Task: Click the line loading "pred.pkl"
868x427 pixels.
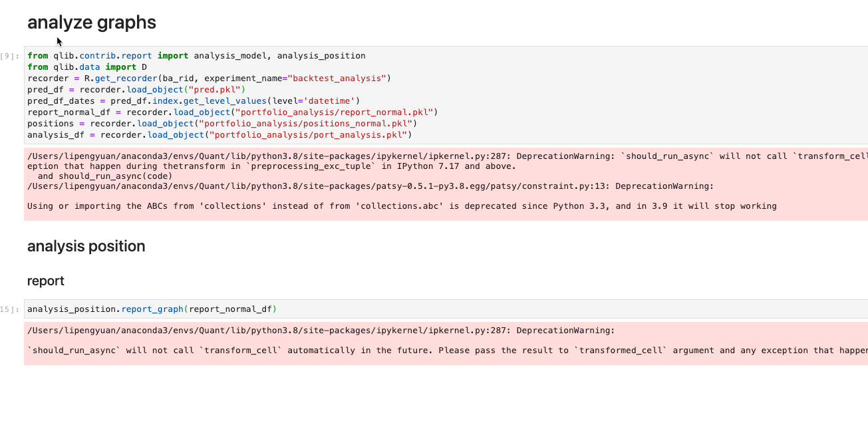Action: click(x=136, y=90)
